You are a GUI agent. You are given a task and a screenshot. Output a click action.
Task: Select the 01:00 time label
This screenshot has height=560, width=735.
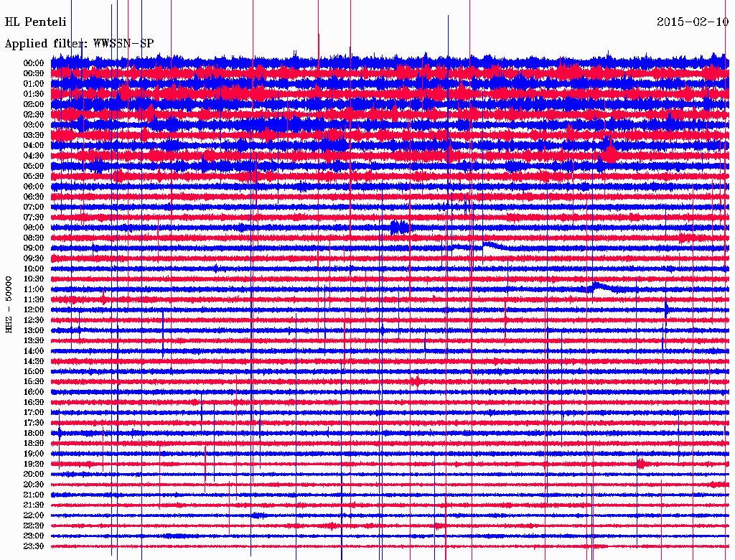click(x=34, y=83)
